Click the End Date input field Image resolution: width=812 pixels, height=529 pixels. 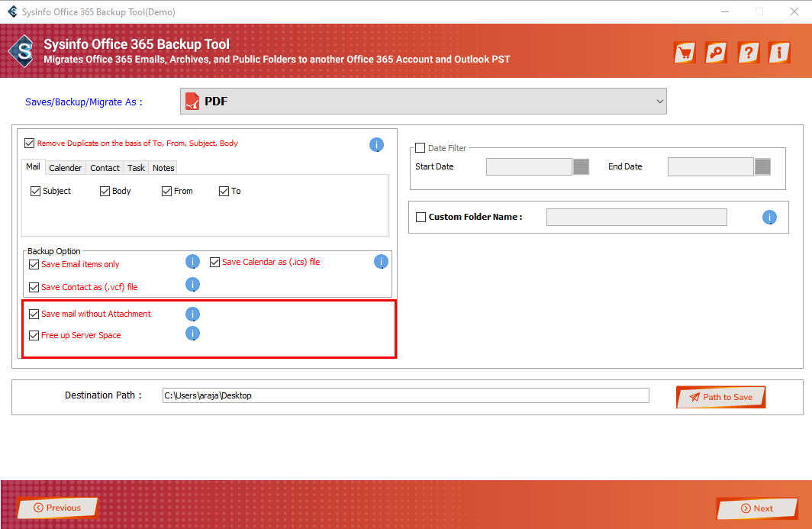[710, 167]
